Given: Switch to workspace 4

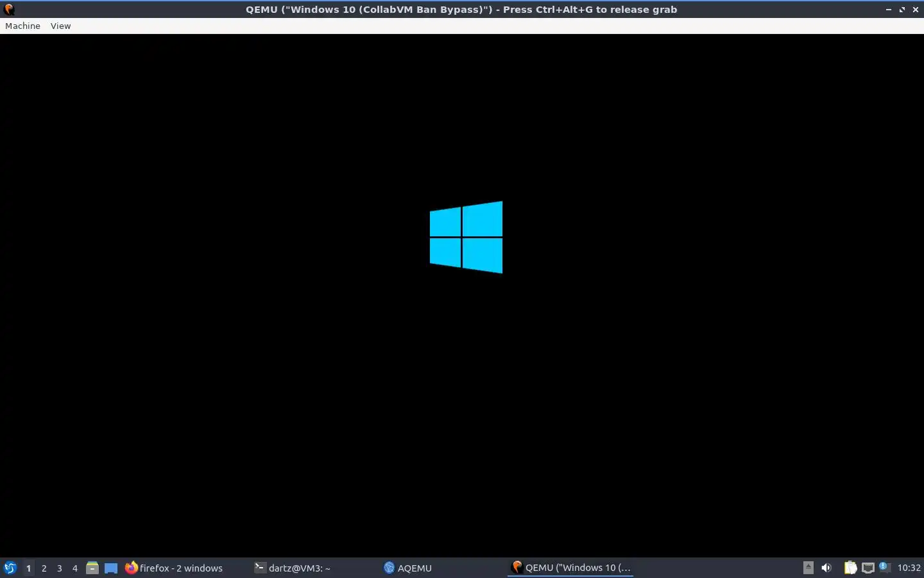Looking at the screenshot, I should click(x=75, y=568).
